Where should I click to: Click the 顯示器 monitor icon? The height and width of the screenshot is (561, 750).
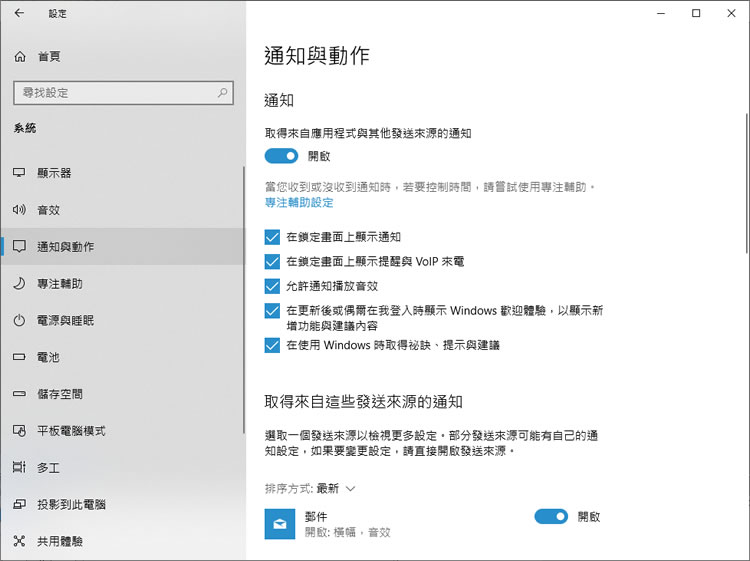pyautogui.click(x=19, y=173)
